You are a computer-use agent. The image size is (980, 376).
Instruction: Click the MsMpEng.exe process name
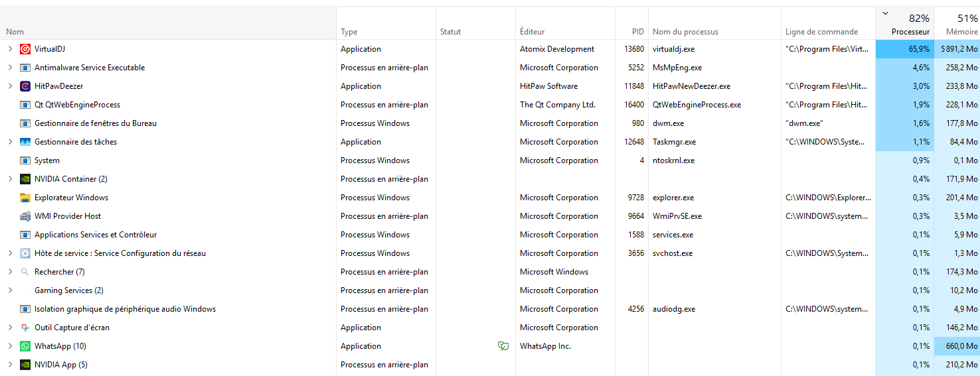pos(677,68)
